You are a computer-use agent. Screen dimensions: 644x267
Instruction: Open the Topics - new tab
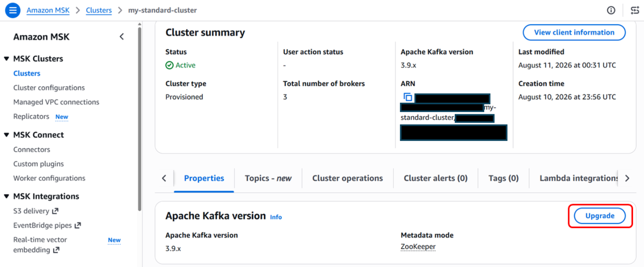268,178
